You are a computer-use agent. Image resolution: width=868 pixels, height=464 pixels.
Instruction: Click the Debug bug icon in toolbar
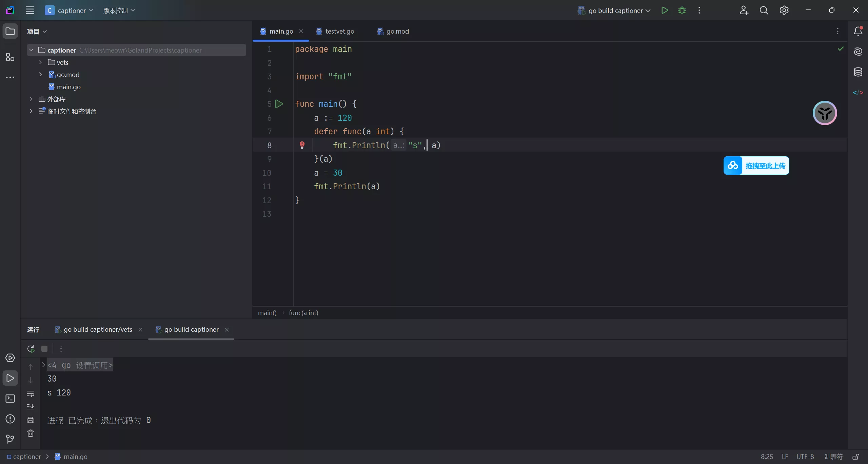coord(682,11)
